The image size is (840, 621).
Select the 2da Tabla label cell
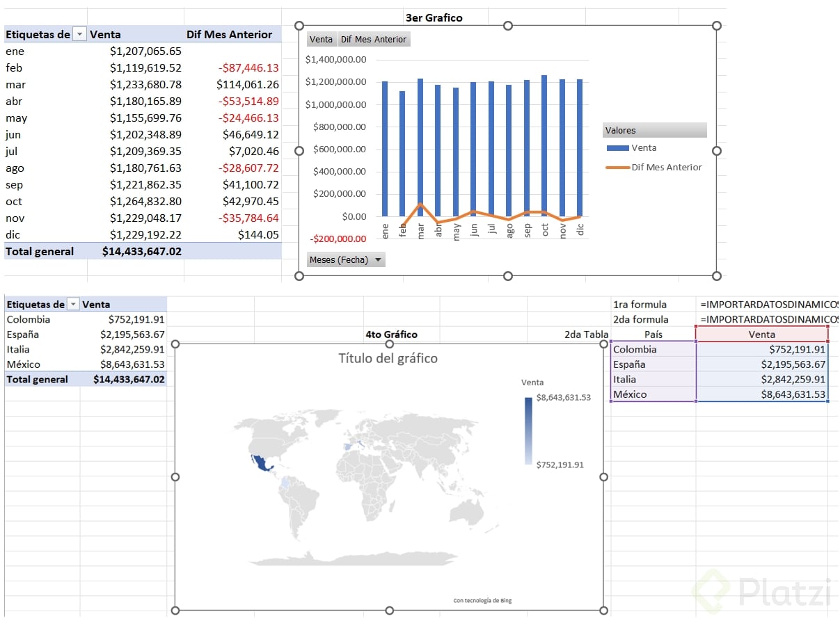point(587,334)
